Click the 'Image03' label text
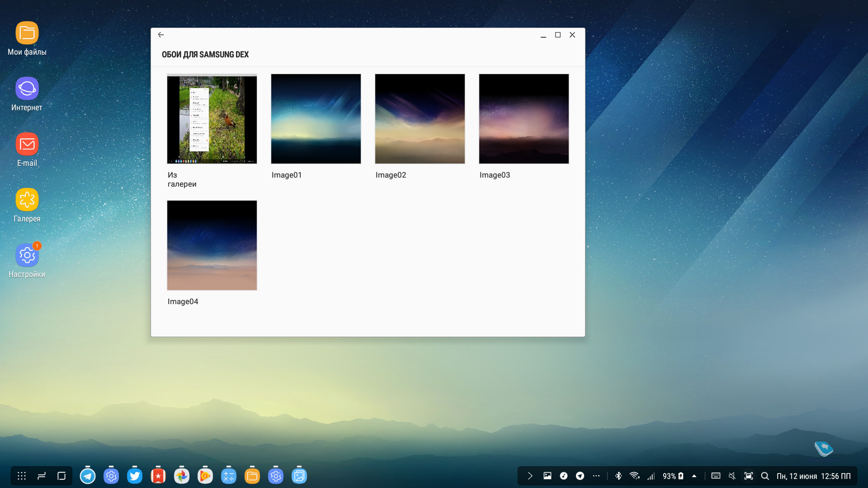Viewport: 868px width, 488px height. coord(495,175)
